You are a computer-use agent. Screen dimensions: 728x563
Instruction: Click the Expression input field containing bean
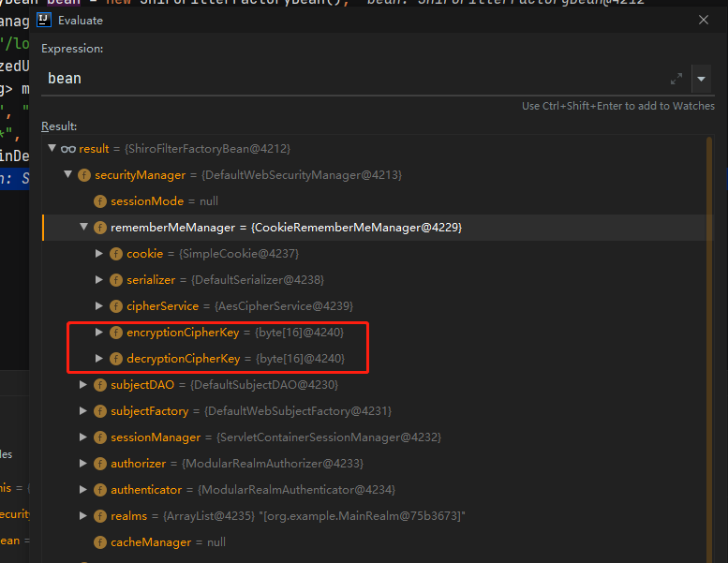pyautogui.click(x=356, y=79)
